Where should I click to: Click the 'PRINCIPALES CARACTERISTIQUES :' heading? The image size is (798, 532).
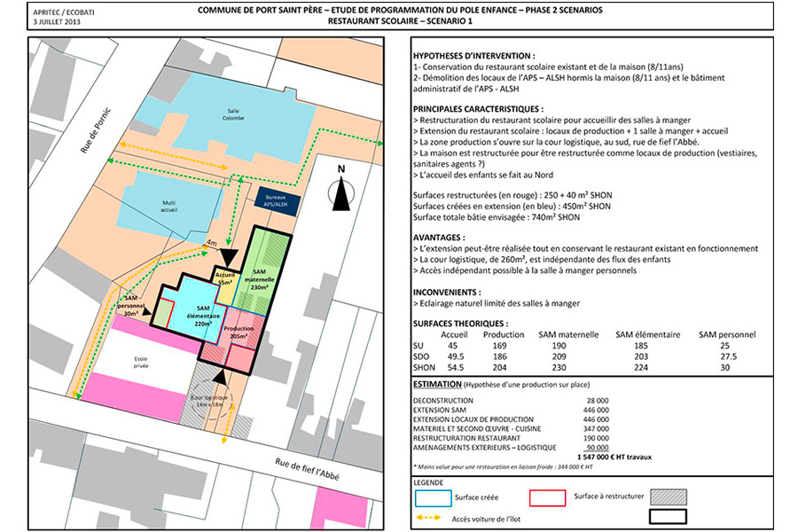478,109
